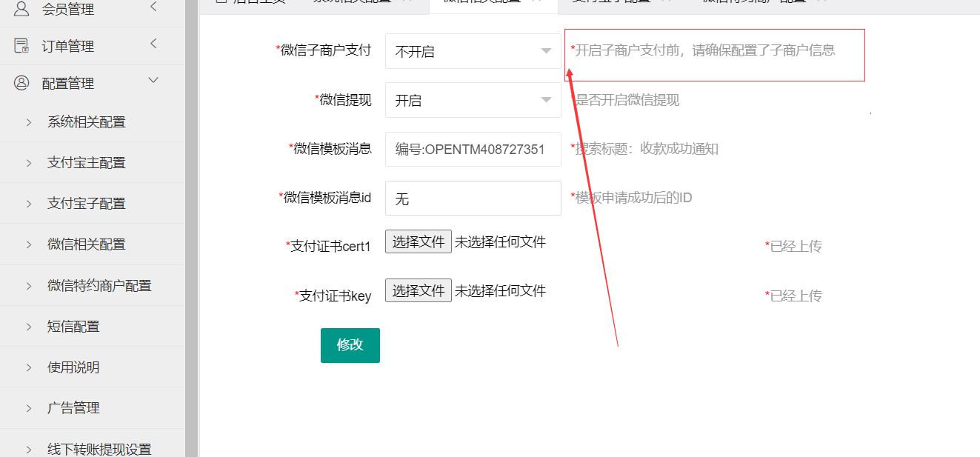Choose file for 支付证书key
This screenshot has height=457, width=980.
tap(419, 290)
